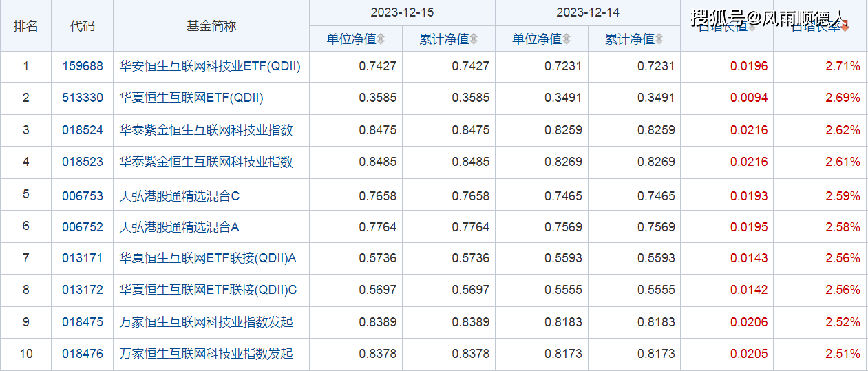This screenshot has width=868, height=371.
Task: Open fund code 018476 link
Action: (83, 354)
